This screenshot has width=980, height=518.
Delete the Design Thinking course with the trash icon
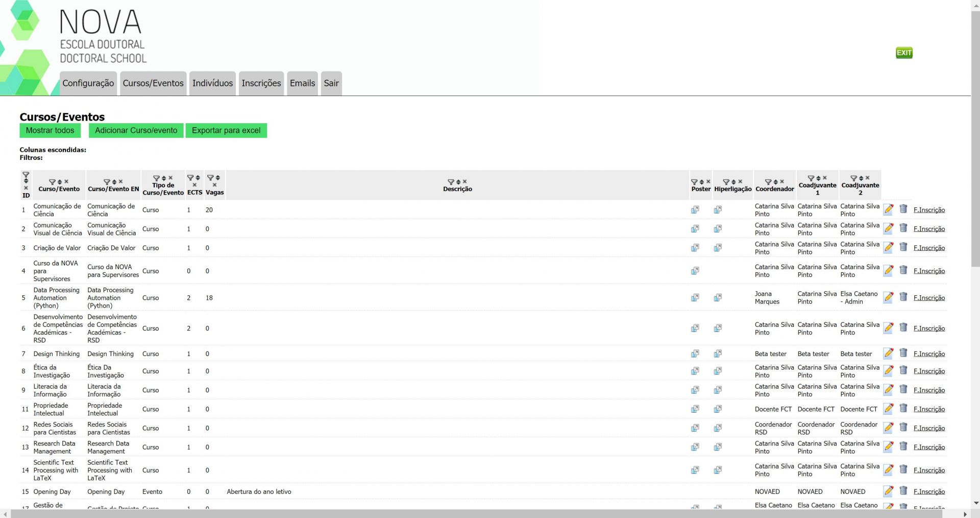[903, 353]
